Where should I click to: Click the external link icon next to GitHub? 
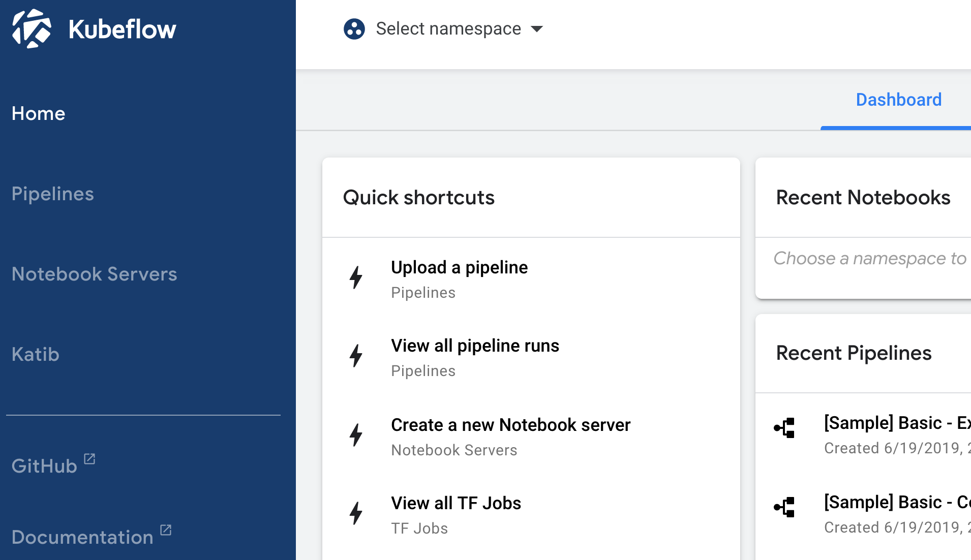click(x=90, y=458)
